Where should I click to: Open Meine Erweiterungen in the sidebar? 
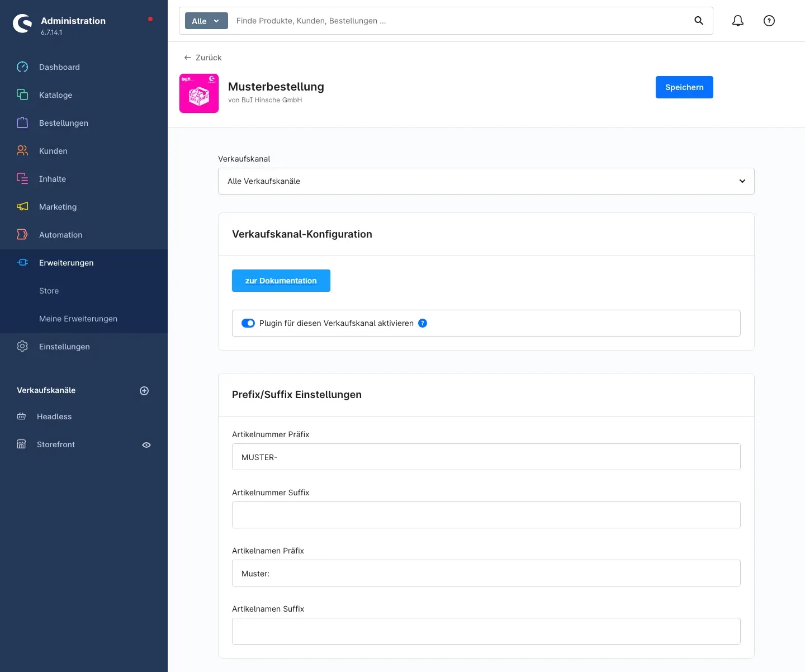click(x=78, y=319)
